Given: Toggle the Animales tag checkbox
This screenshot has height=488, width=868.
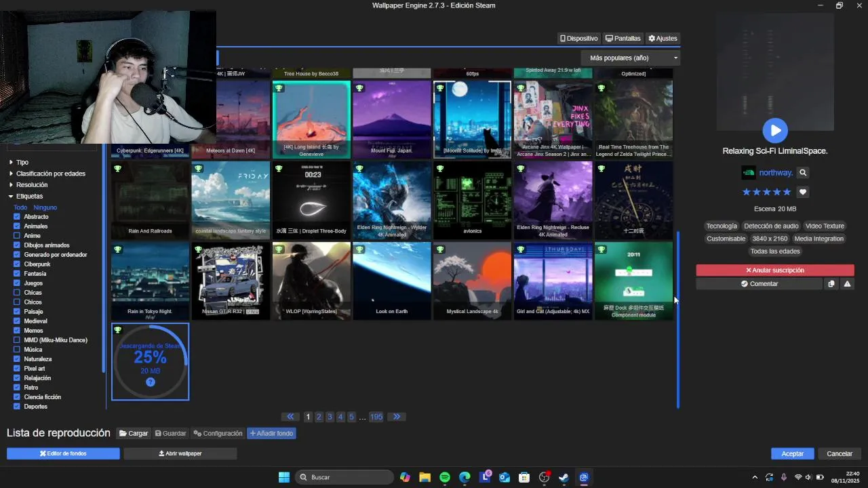Looking at the screenshot, I should (17, 226).
